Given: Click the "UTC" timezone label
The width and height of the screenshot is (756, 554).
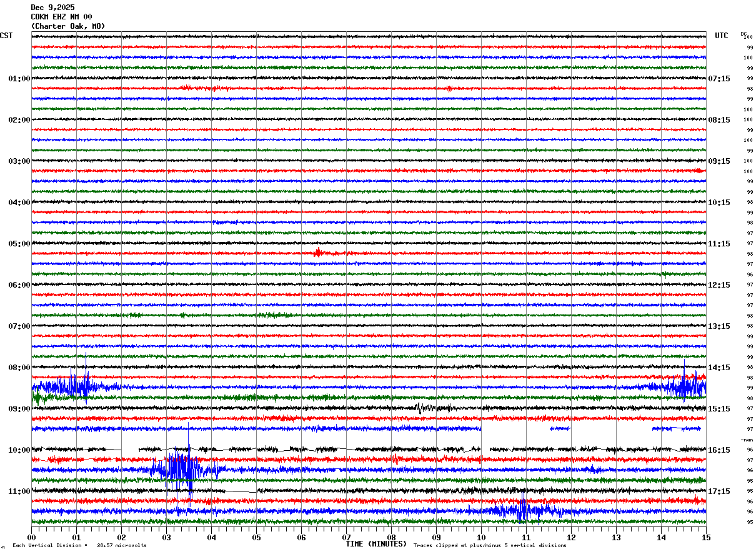Looking at the screenshot, I should click(x=722, y=36).
